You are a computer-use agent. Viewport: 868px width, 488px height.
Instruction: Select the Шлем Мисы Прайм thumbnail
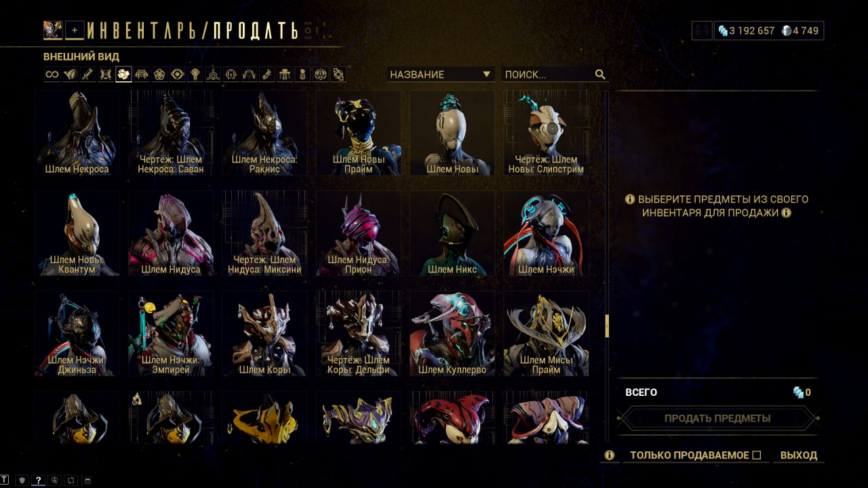point(547,333)
